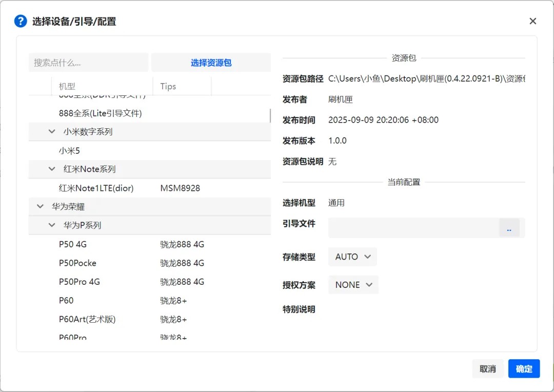Close the device selection dialog
The image size is (554, 392).
click(533, 21)
